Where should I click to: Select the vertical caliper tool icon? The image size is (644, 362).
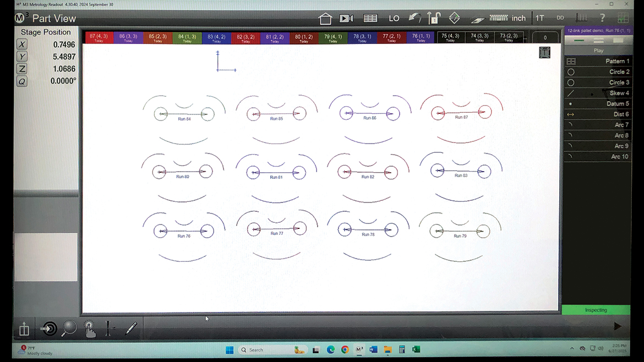click(109, 328)
